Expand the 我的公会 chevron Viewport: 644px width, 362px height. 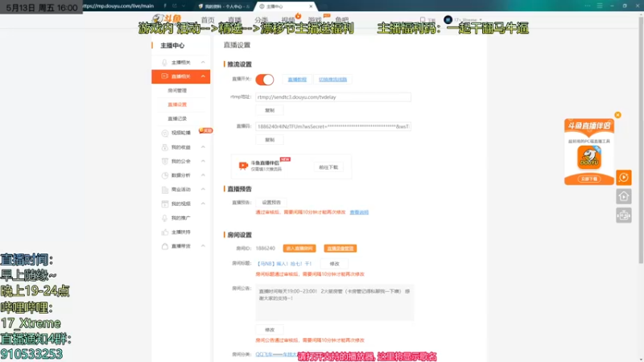(203, 162)
